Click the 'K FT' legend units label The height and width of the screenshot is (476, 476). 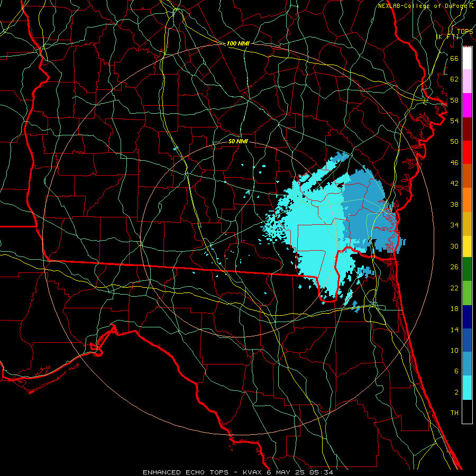pyautogui.click(x=448, y=36)
